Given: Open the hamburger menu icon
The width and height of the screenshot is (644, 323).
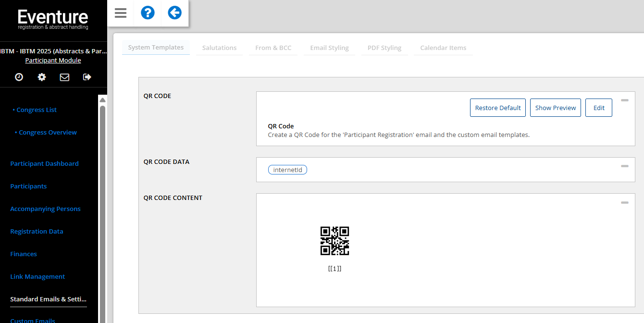Looking at the screenshot, I should pyautogui.click(x=121, y=13).
